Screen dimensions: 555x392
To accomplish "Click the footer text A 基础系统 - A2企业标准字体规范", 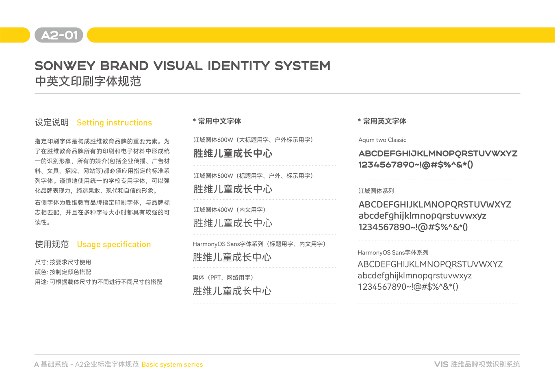I will (87, 364).
